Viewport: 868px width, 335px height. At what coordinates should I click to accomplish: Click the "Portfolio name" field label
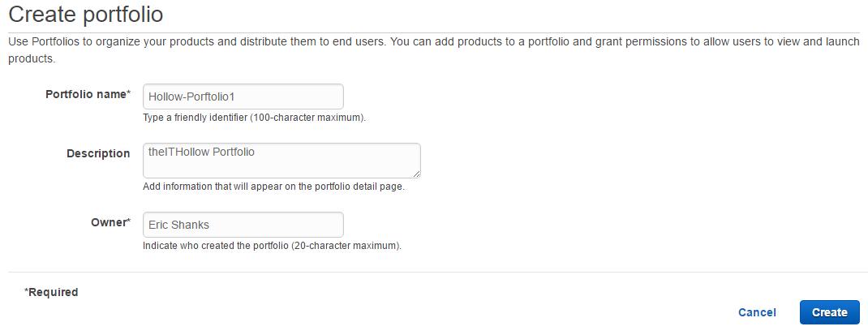point(85,94)
